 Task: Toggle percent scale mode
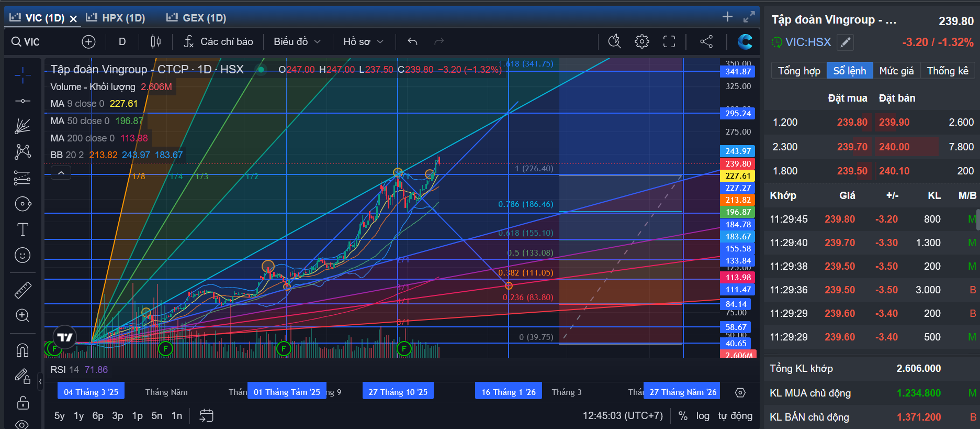coord(683,416)
